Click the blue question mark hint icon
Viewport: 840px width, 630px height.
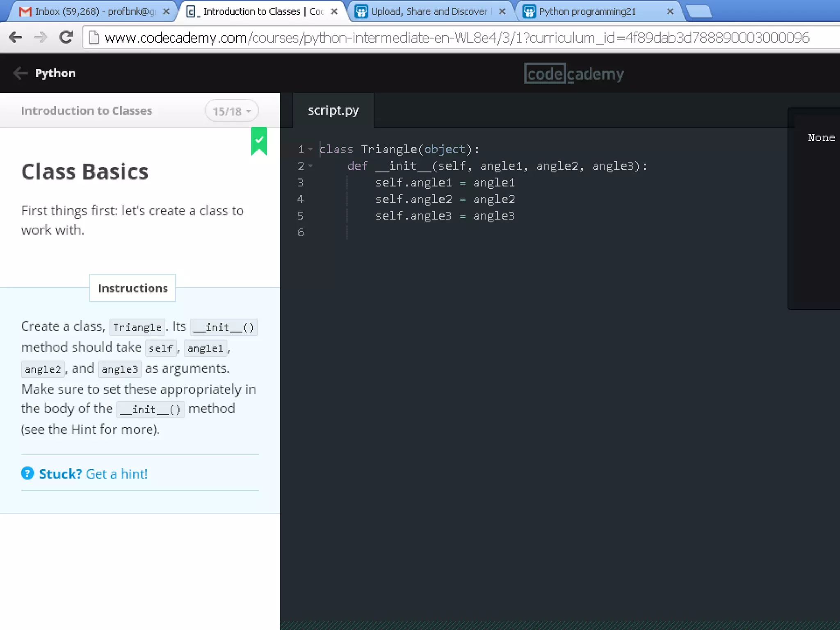pyautogui.click(x=27, y=473)
